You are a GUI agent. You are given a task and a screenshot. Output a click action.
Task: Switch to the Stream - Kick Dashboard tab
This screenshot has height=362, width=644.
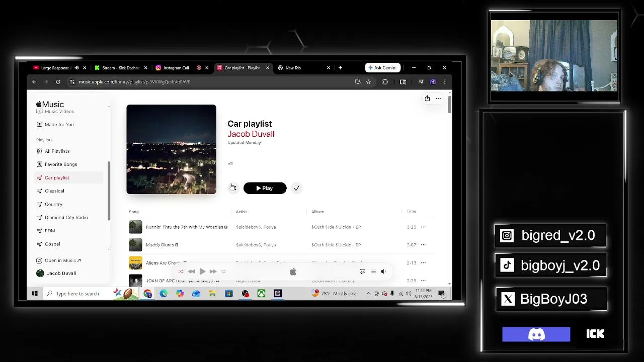121,68
